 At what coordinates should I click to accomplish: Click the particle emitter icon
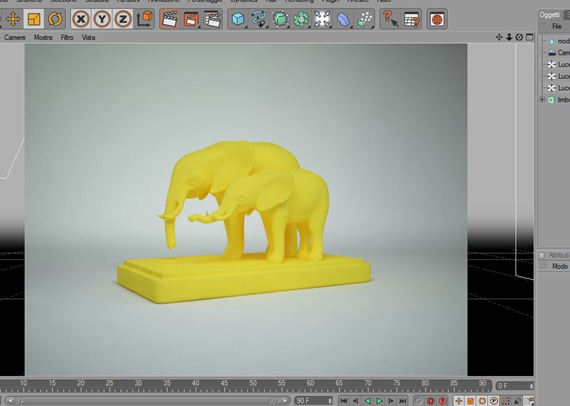point(365,19)
